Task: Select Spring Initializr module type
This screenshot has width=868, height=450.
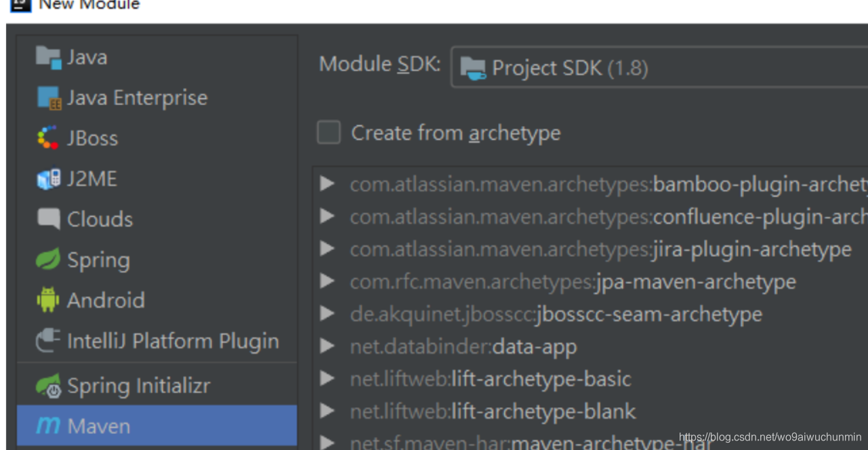Action: [157, 386]
